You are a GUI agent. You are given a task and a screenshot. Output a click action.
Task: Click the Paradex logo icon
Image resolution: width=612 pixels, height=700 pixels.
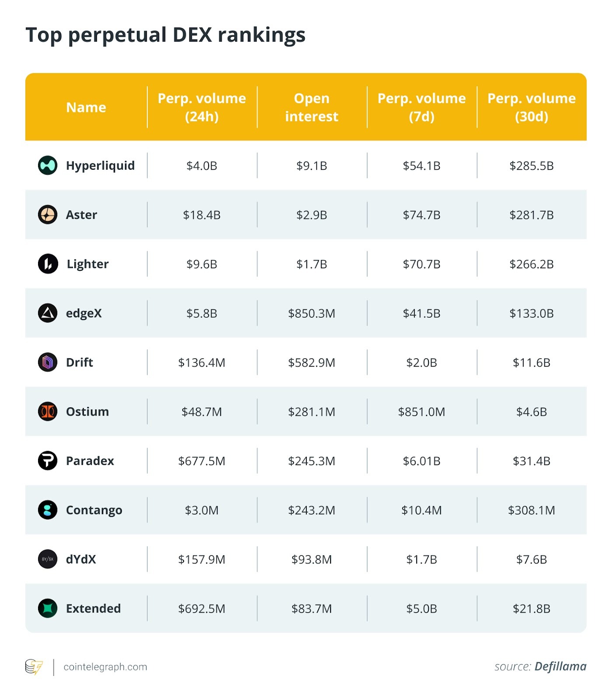pyautogui.click(x=48, y=461)
